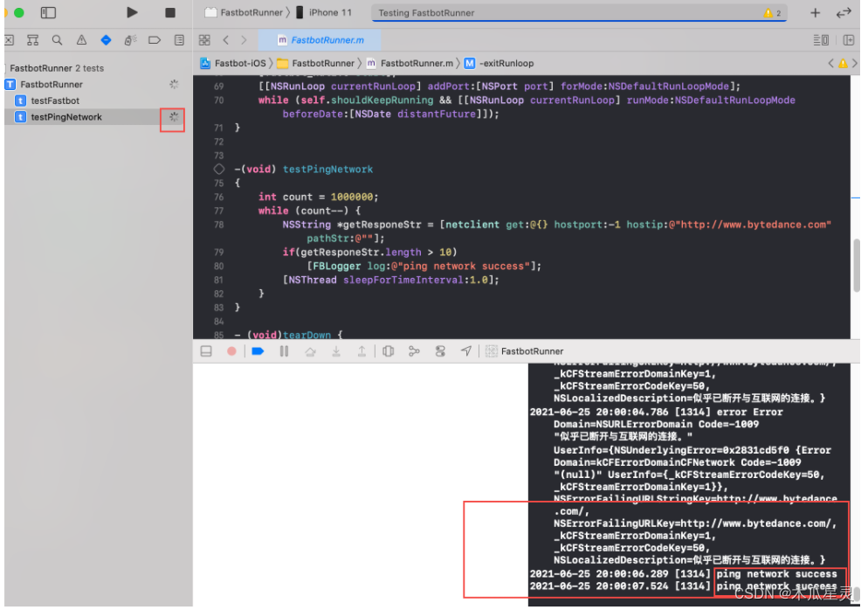Click the Debug memory graph icon
868x610 pixels.
point(414,351)
